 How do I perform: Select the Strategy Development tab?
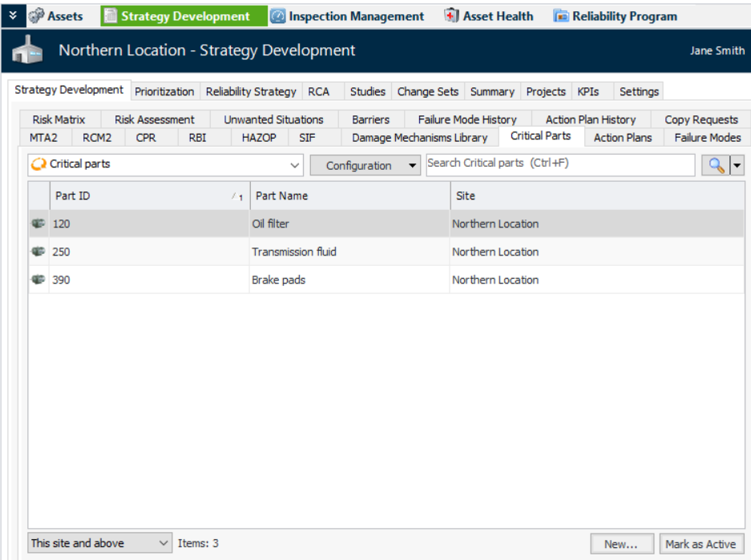[69, 90]
